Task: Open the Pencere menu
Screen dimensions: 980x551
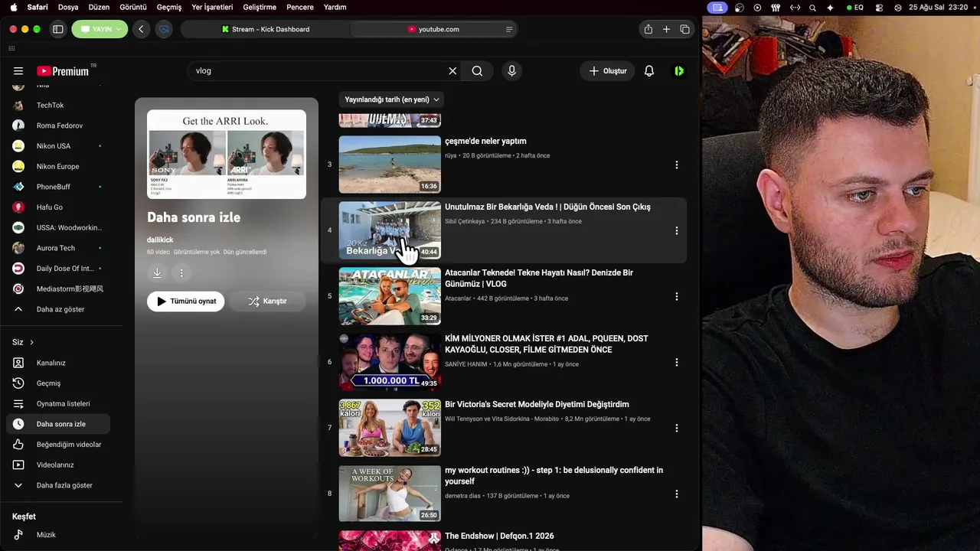Action: (x=300, y=7)
